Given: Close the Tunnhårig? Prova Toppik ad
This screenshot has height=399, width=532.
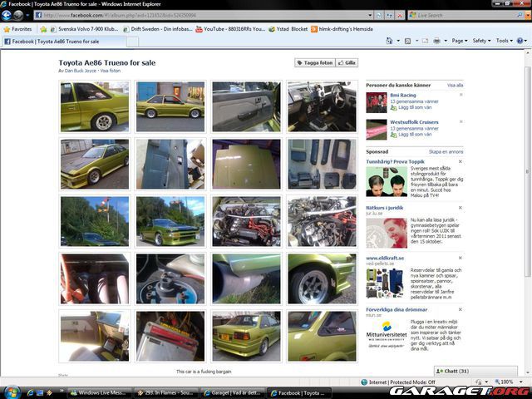Looking at the screenshot, I should 461,161.
